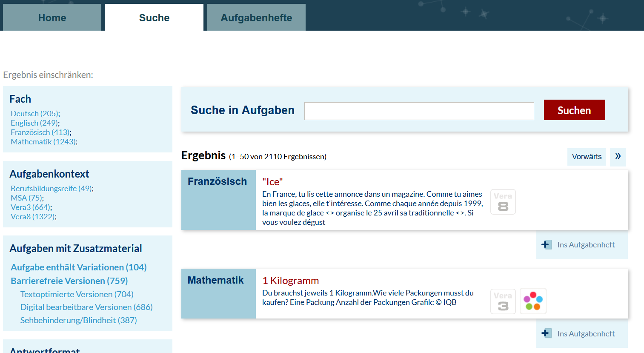644x353 pixels.
Task: Click the Aufgaben mit Zusatzmaterial heading
Action: pyautogui.click(x=76, y=249)
